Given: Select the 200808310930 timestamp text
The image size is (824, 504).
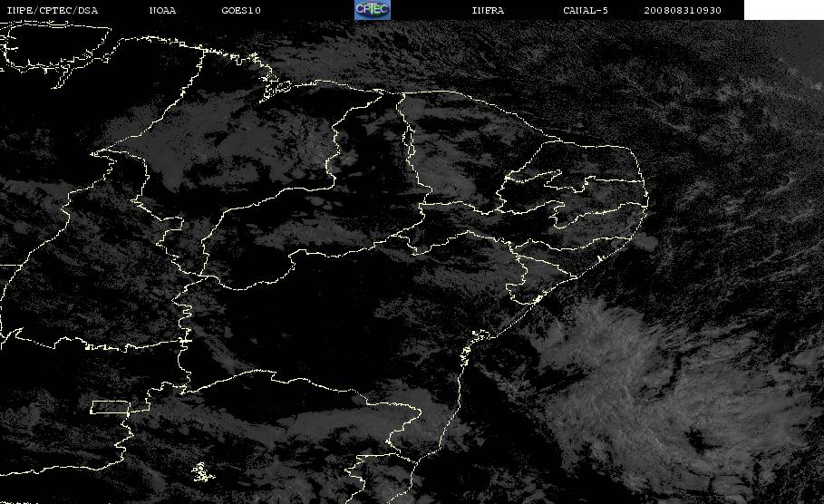Looking at the screenshot, I should point(683,11).
